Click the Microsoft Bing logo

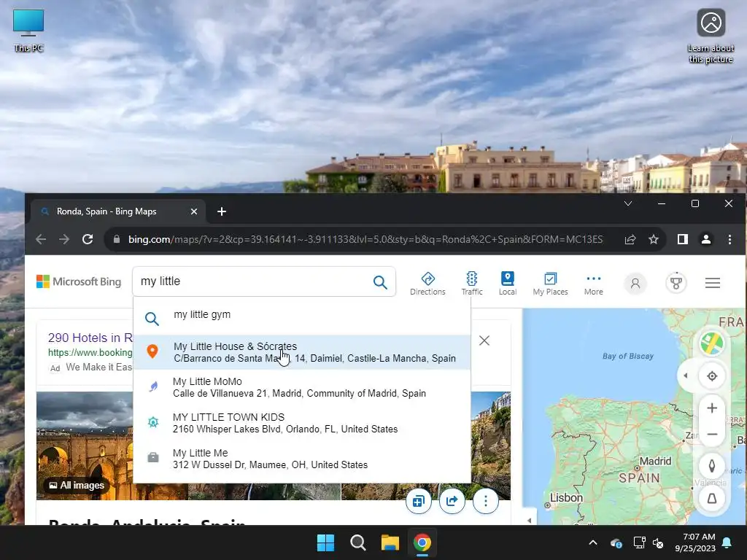coord(79,281)
